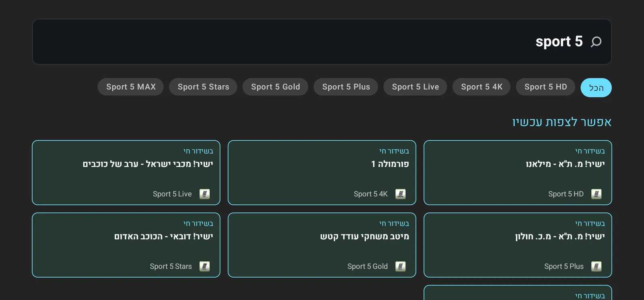Click the search magnifier icon

[x=596, y=42]
